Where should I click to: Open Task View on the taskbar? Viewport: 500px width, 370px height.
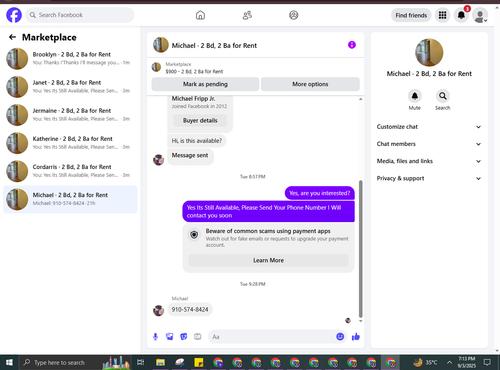[141, 362]
